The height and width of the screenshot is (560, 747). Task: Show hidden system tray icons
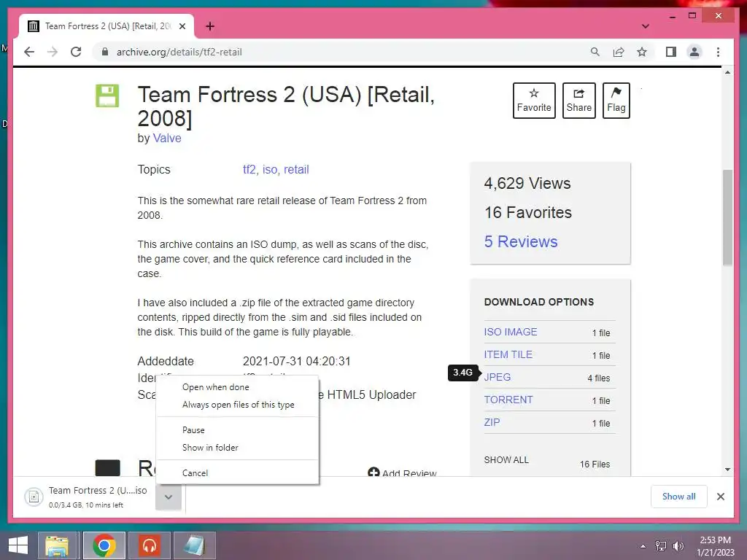[x=643, y=545]
